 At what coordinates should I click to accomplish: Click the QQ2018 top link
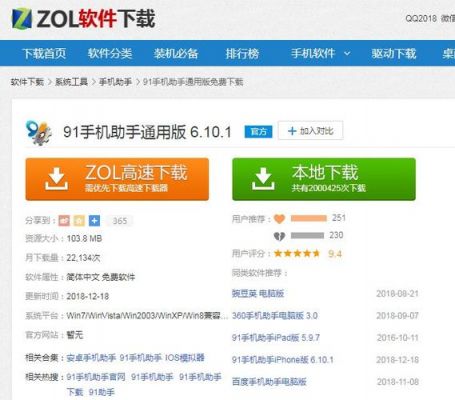421,18
